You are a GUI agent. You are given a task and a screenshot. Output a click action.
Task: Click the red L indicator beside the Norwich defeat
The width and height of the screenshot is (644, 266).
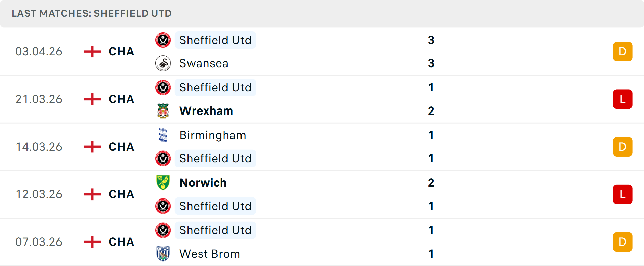coord(623,194)
